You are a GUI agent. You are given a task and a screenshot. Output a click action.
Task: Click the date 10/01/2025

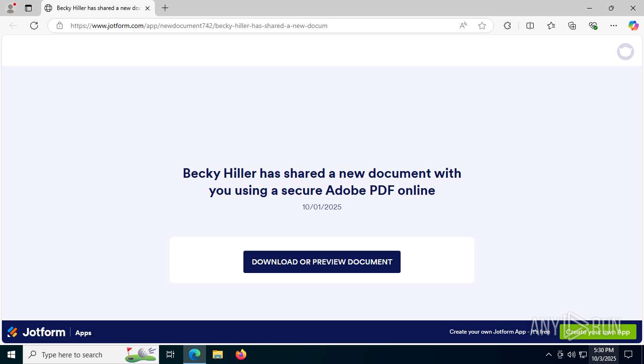pos(322,207)
